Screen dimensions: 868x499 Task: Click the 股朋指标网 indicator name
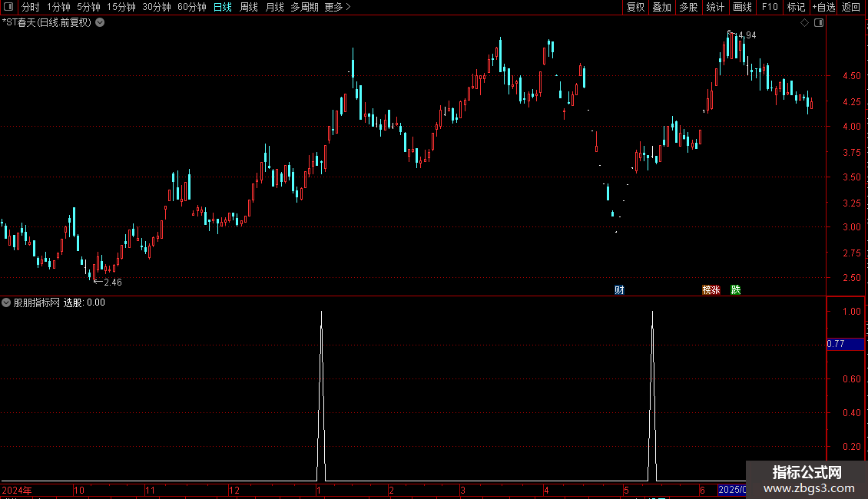pyautogui.click(x=37, y=302)
